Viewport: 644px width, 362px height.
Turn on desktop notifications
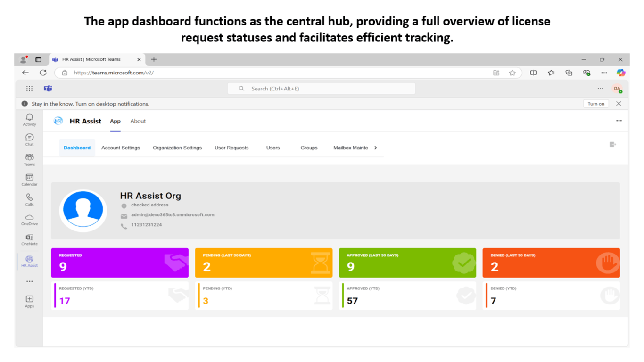tap(596, 104)
